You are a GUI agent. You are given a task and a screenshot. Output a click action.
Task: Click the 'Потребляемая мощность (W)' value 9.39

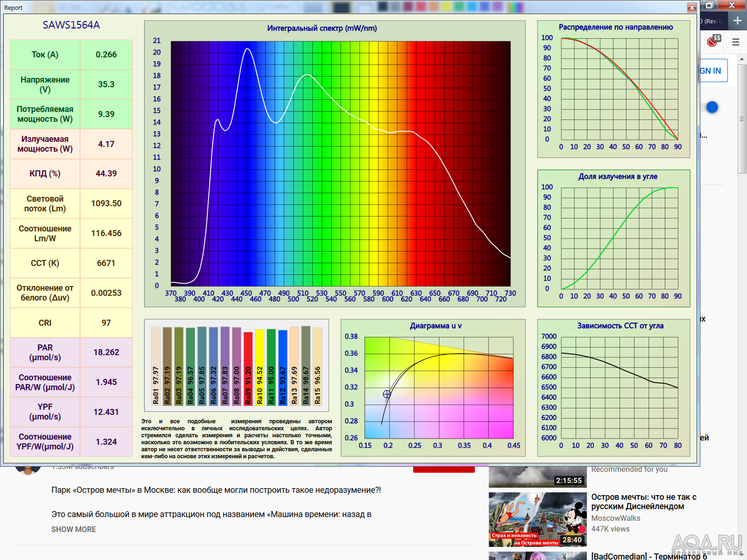coord(106,114)
